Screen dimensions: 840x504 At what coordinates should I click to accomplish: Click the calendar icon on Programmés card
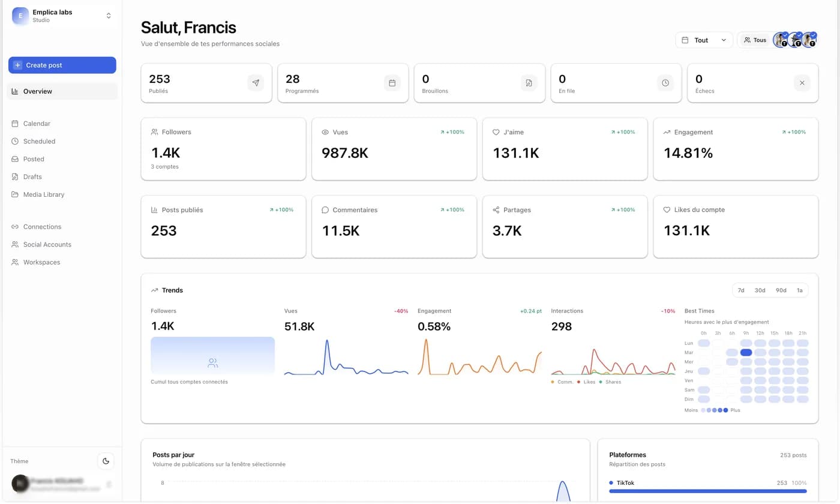(392, 83)
